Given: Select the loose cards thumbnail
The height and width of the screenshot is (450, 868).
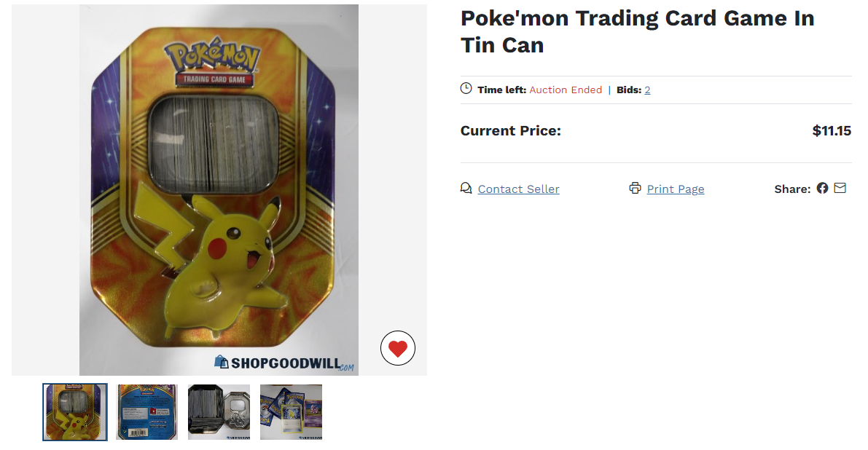Looking at the screenshot, I should (x=291, y=412).
